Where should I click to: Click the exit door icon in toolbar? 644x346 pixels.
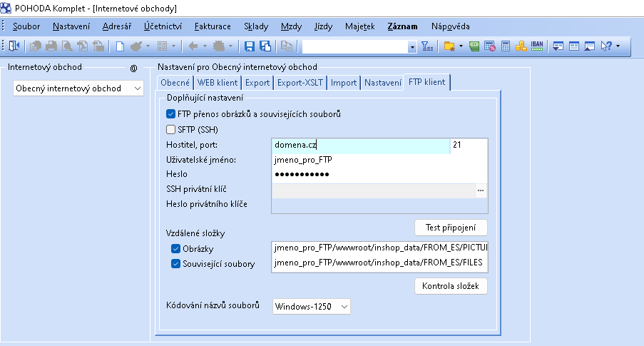tap(14, 46)
